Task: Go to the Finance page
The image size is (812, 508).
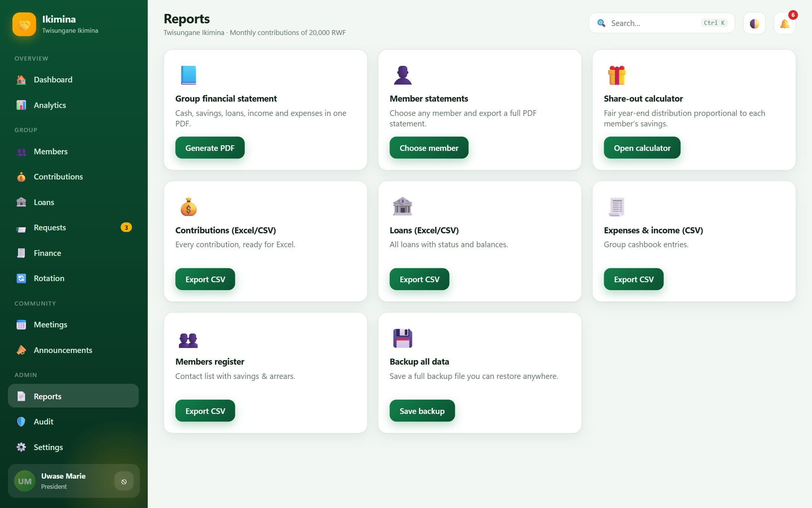Action: click(73, 253)
